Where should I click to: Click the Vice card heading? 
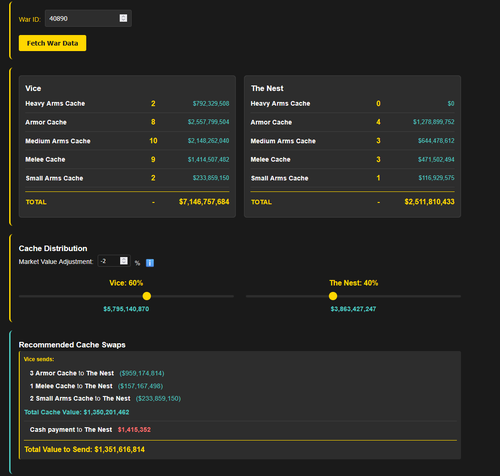pos(33,88)
